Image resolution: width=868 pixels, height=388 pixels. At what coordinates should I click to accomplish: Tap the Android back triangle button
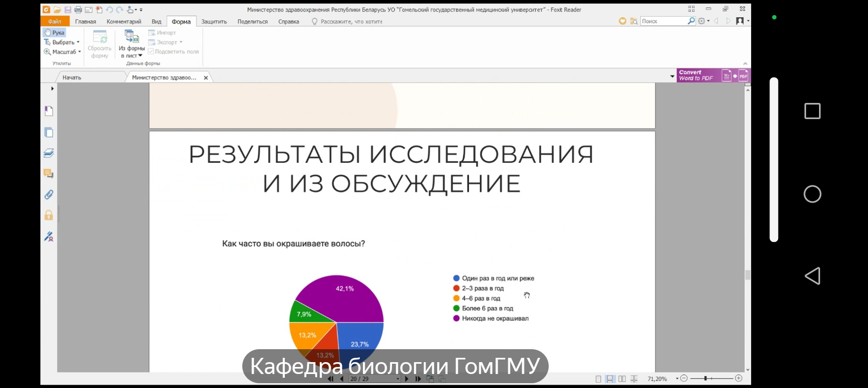(x=812, y=276)
